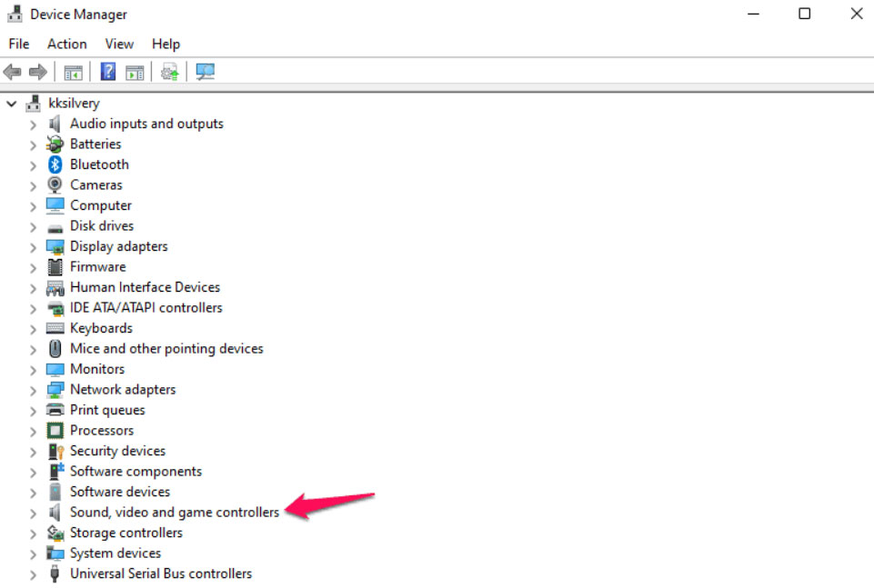Open the Action menu

(67, 44)
